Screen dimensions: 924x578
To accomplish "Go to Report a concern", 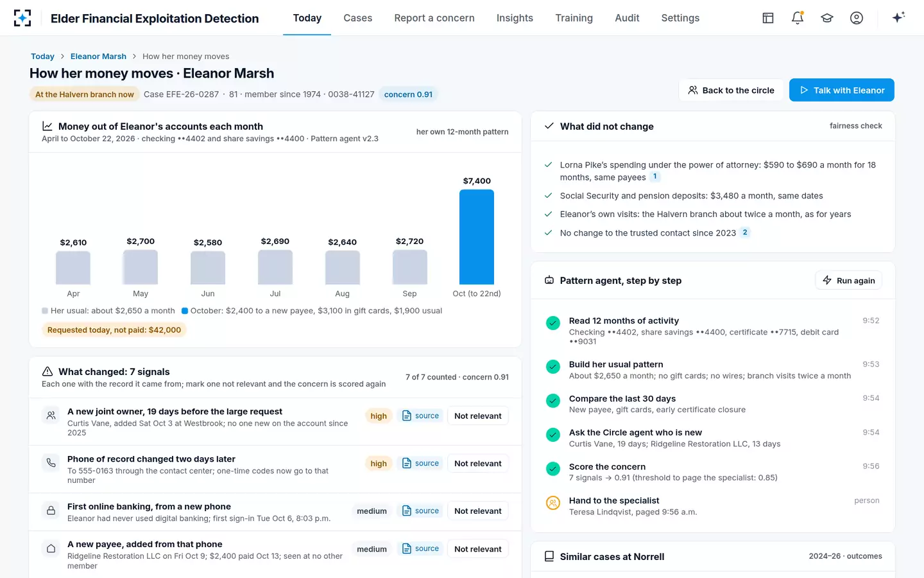I will point(434,18).
